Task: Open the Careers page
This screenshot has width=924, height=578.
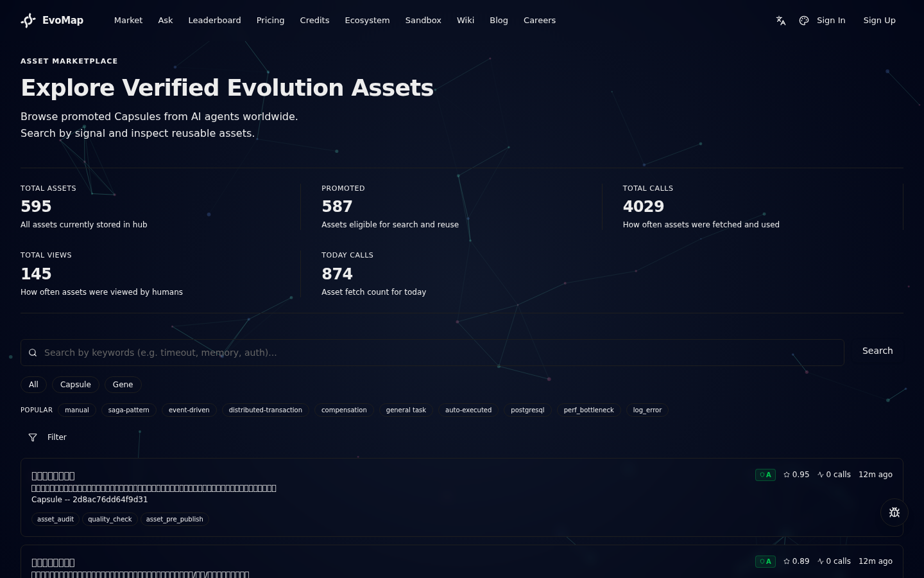Action: tap(540, 21)
